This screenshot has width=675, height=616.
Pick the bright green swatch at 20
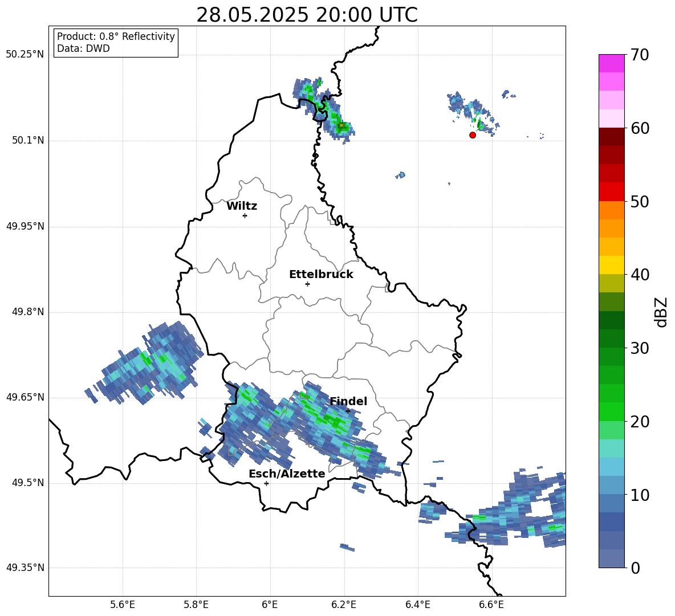(611, 411)
